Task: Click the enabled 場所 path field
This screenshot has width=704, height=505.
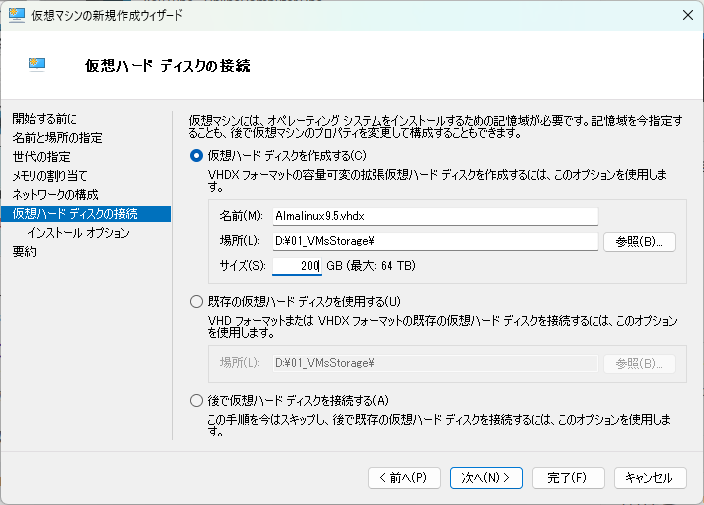Action: [434, 241]
